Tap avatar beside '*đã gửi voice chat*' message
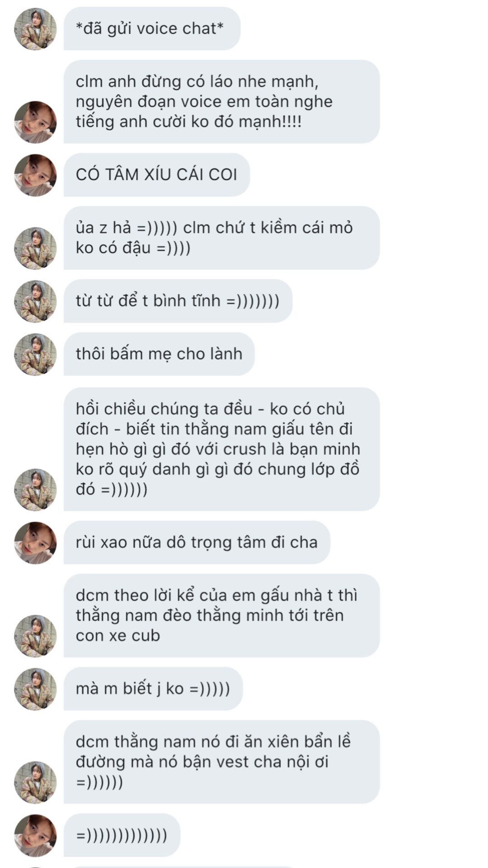This screenshot has height=868, width=488. pos(35,29)
